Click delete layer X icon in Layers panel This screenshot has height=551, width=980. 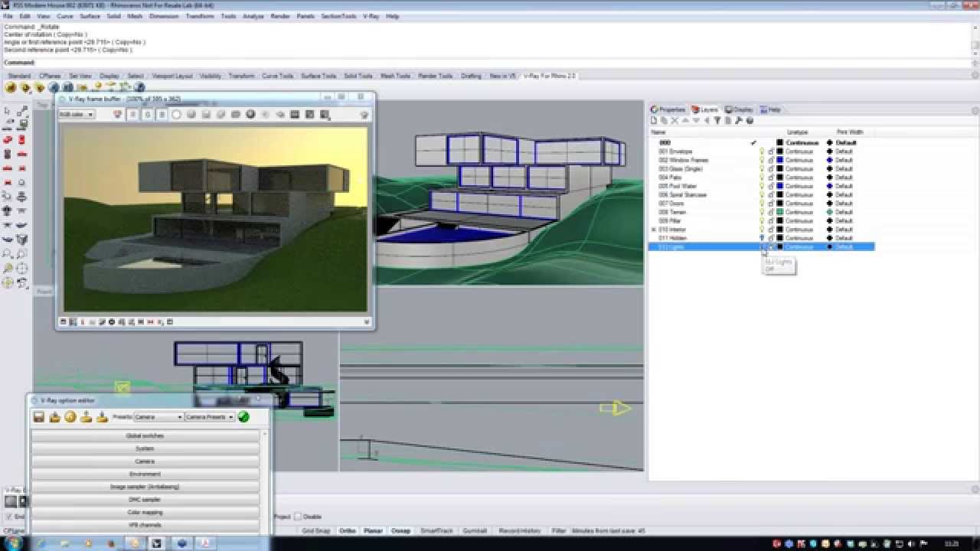(675, 121)
